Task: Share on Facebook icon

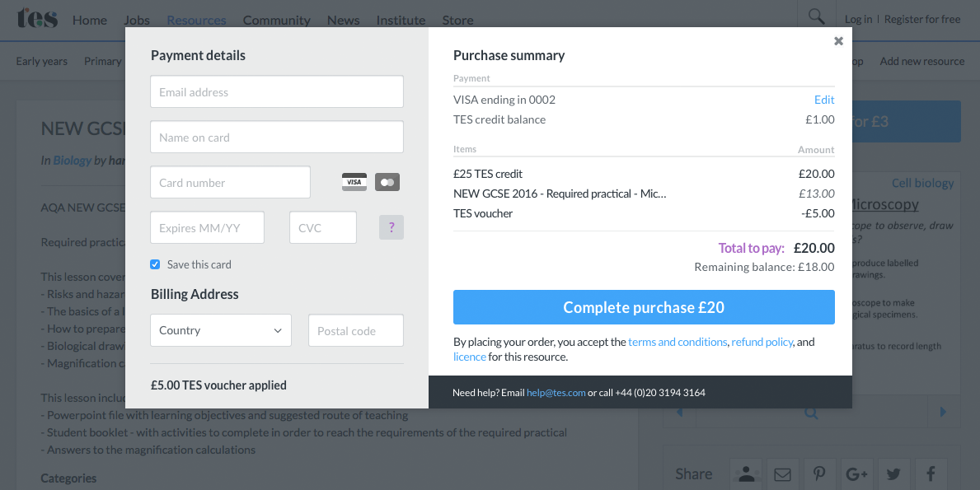Action: 931,474
